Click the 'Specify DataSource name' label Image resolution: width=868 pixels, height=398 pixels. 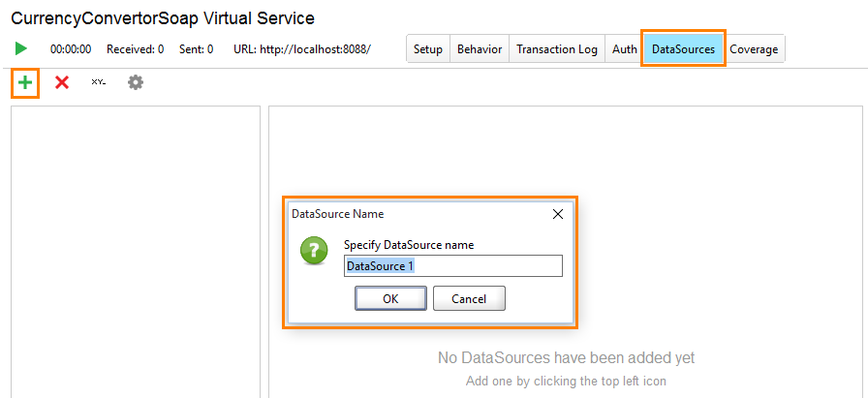point(409,245)
